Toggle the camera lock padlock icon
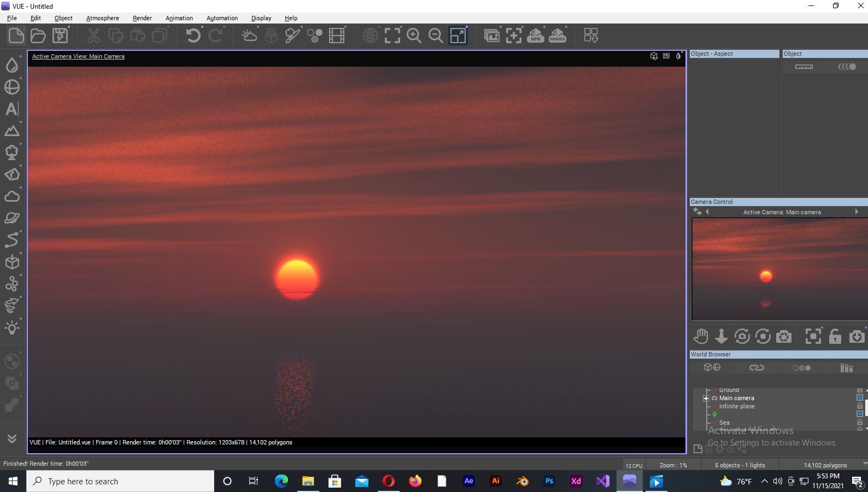The image size is (868, 492). pyautogui.click(x=835, y=336)
